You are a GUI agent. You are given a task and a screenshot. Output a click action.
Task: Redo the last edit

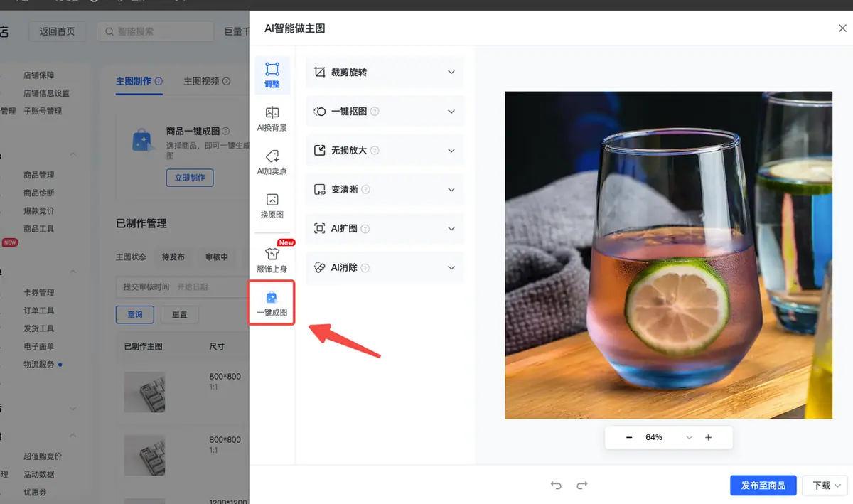[x=582, y=486]
